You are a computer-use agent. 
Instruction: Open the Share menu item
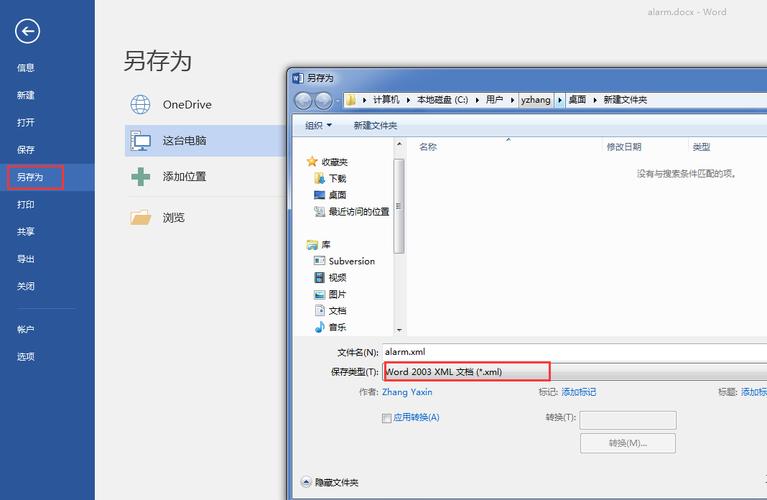pos(26,231)
